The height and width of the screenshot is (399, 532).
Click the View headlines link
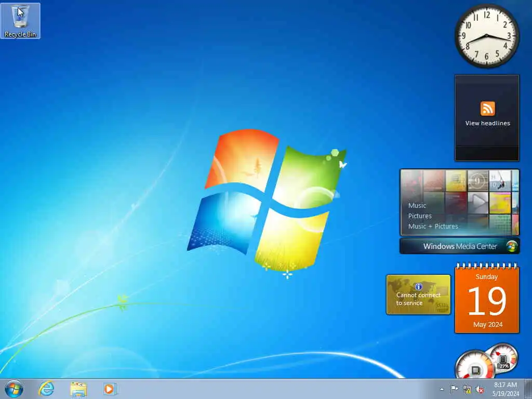(x=487, y=123)
